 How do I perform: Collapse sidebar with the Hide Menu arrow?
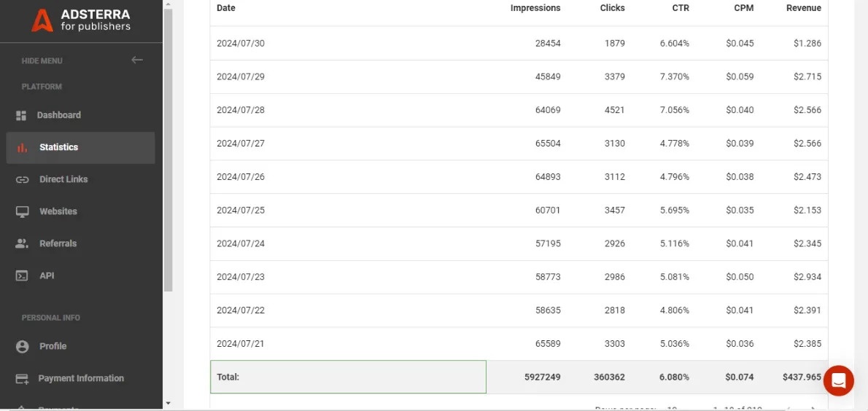[136, 60]
